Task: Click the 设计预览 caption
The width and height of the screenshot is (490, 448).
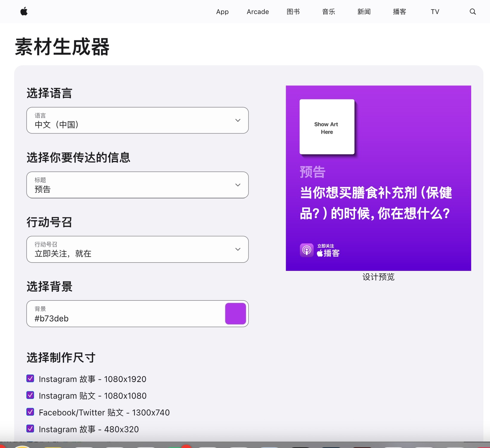Action: 378,277
